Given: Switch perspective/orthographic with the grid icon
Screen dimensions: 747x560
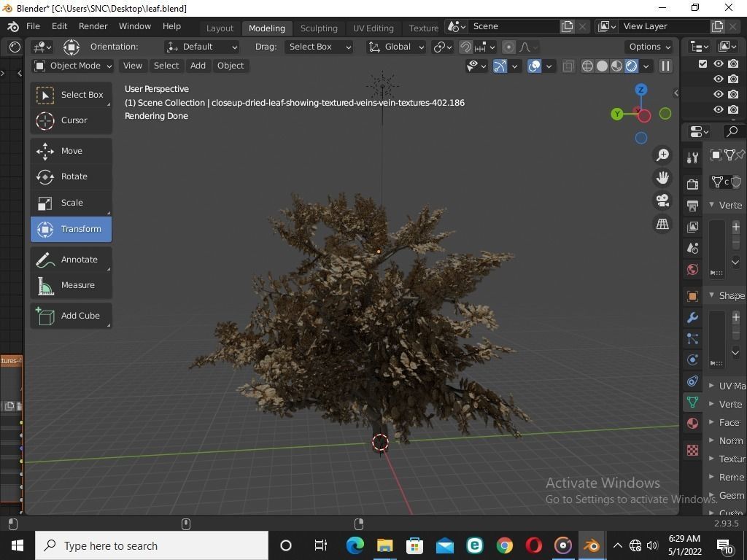Looking at the screenshot, I should point(662,223).
